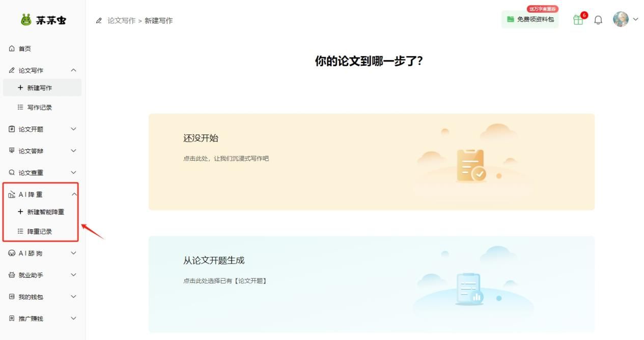Click the 论文写作 sidebar menu label

[x=31, y=70]
